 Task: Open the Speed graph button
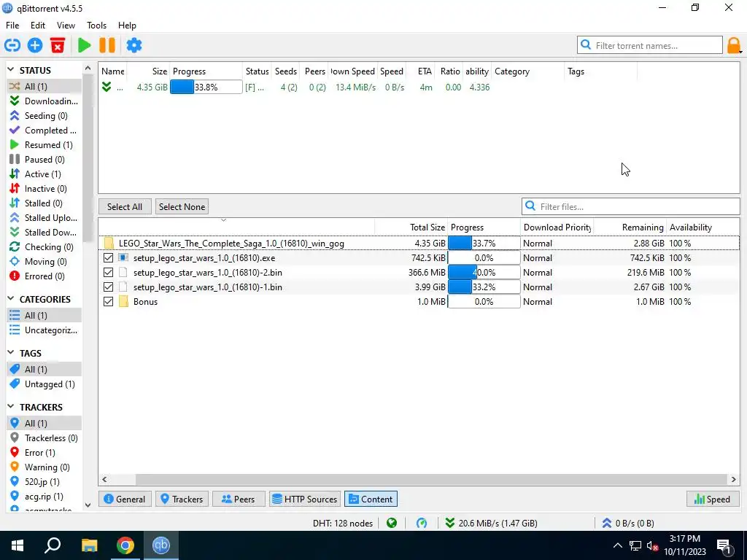click(712, 499)
